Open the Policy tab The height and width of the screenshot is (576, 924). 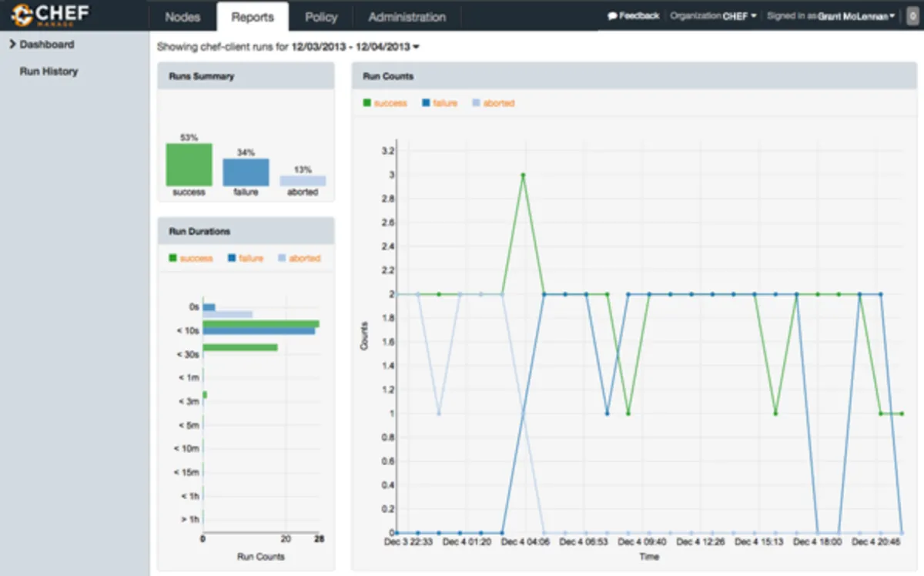(x=321, y=17)
